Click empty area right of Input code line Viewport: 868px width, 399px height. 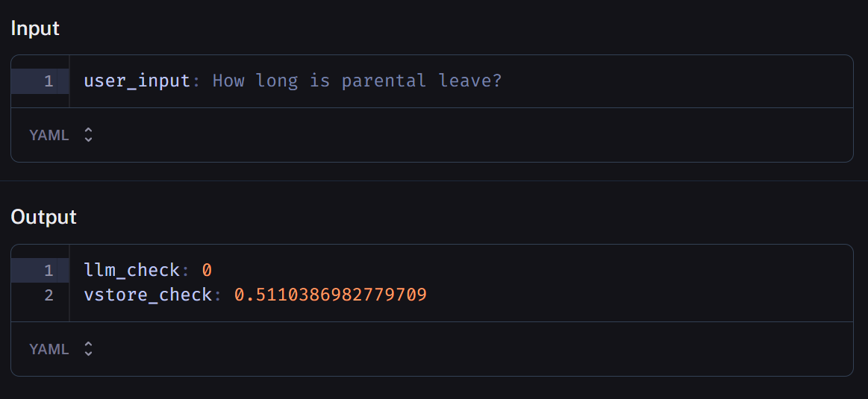coord(672,81)
